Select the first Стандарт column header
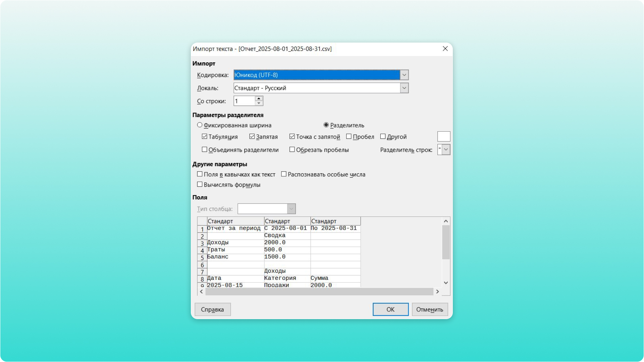Screen dimensions: 644x362 click(235, 221)
